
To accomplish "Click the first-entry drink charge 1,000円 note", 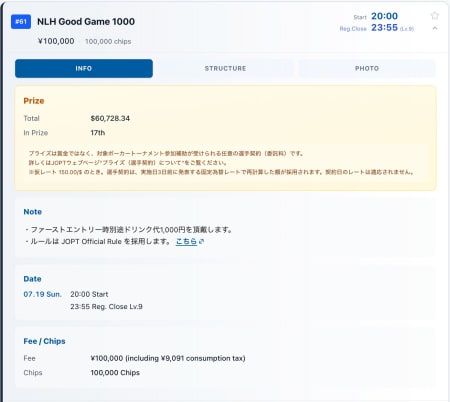I will (x=128, y=230).
